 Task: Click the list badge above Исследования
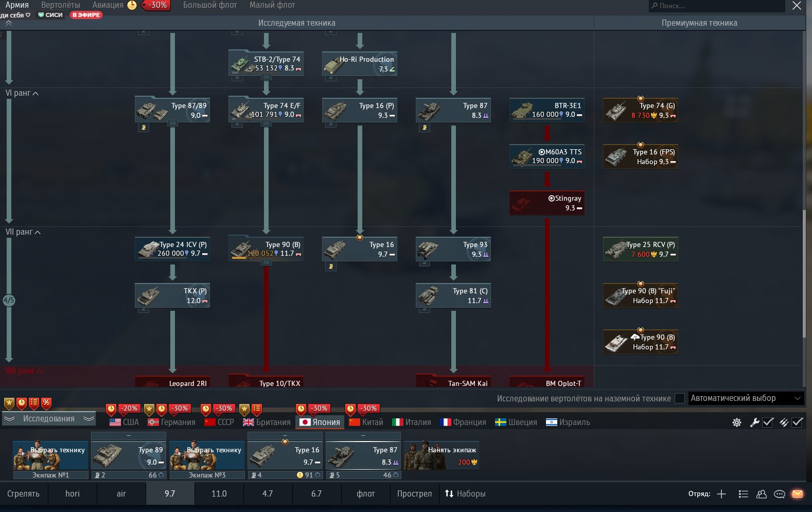(x=34, y=403)
